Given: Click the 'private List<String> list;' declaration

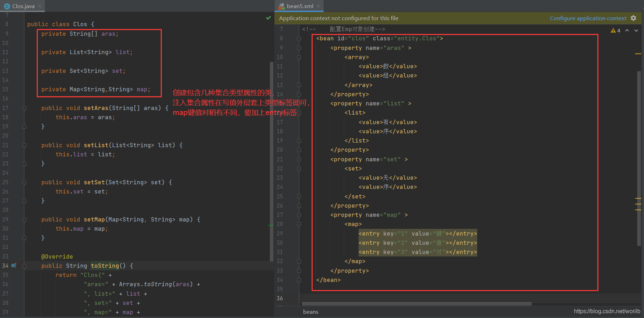Looking at the screenshot, I should tap(87, 52).
